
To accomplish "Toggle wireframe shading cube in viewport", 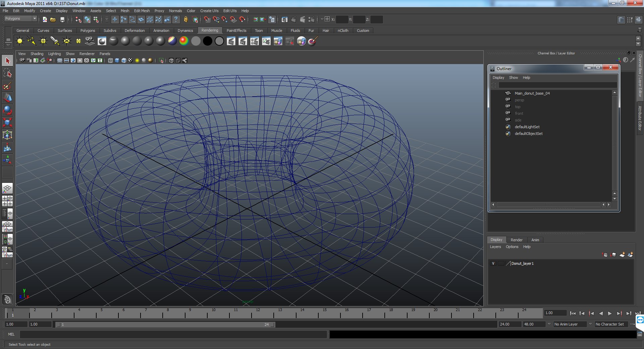I will point(110,60).
